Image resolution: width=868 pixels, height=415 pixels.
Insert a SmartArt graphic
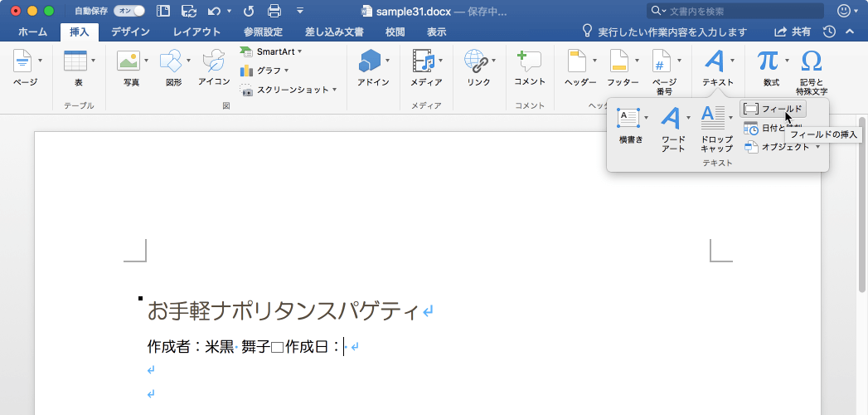click(271, 51)
